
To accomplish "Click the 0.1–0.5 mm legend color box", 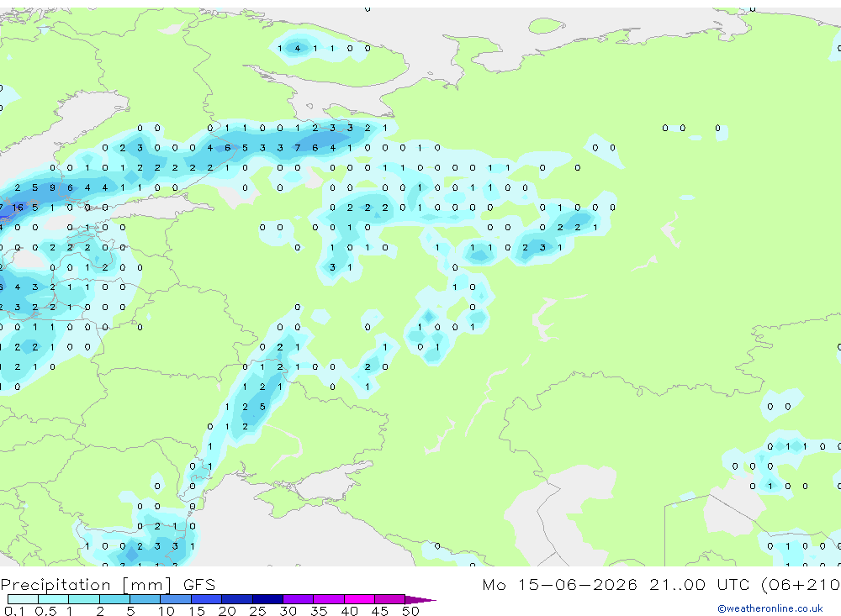I will pos(23,599).
